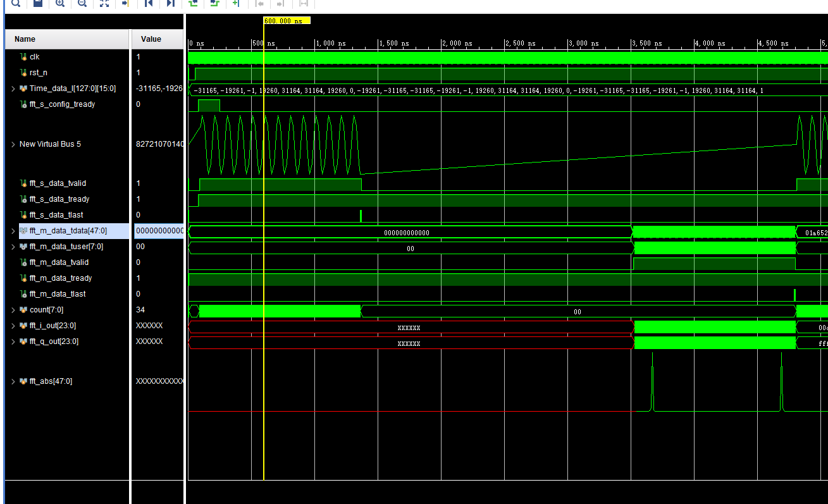The width and height of the screenshot is (828, 504).
Task: Expand the fft_m_data_tuser[7:0] signal
Action: click(x=12, y=246)
